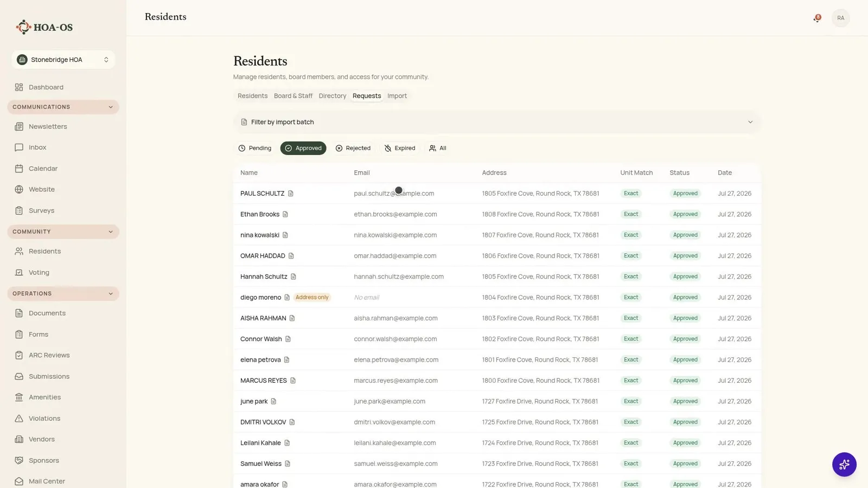The image size is (868, 488).
Task: Click the Amenities building icon
Action: 19,397
